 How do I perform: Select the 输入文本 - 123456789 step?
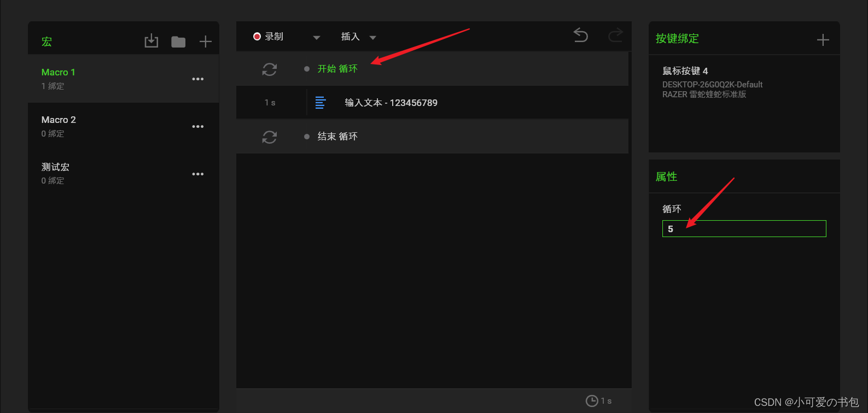coord(432,103)
